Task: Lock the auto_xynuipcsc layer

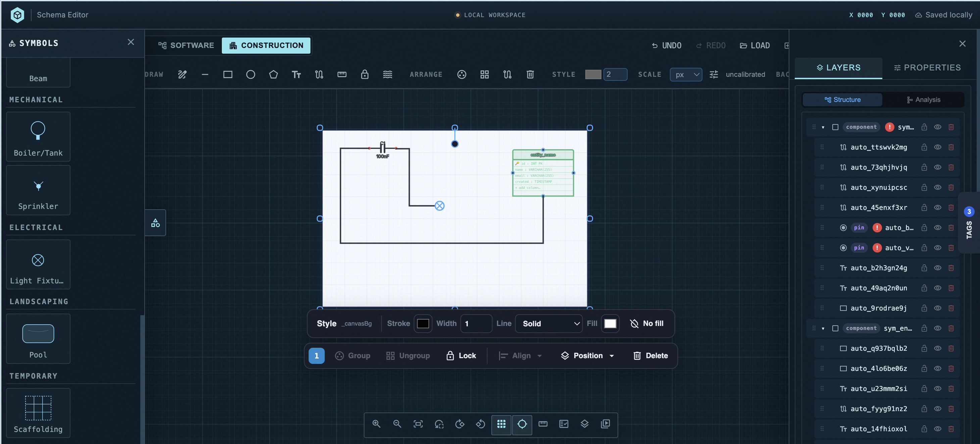Action: 925,188
